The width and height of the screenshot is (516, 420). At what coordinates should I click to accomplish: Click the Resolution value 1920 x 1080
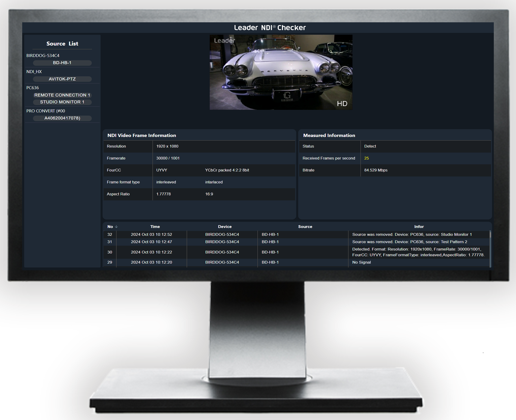pos(167,146)
